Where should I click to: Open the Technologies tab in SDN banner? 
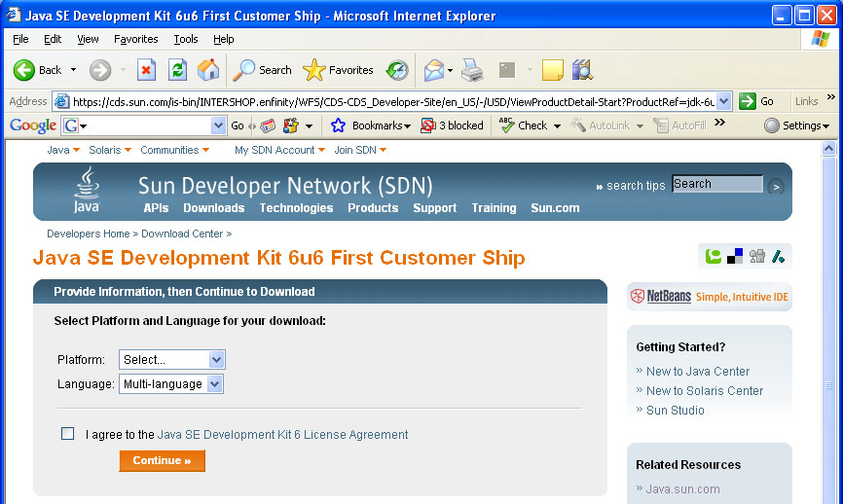point(296,208)
